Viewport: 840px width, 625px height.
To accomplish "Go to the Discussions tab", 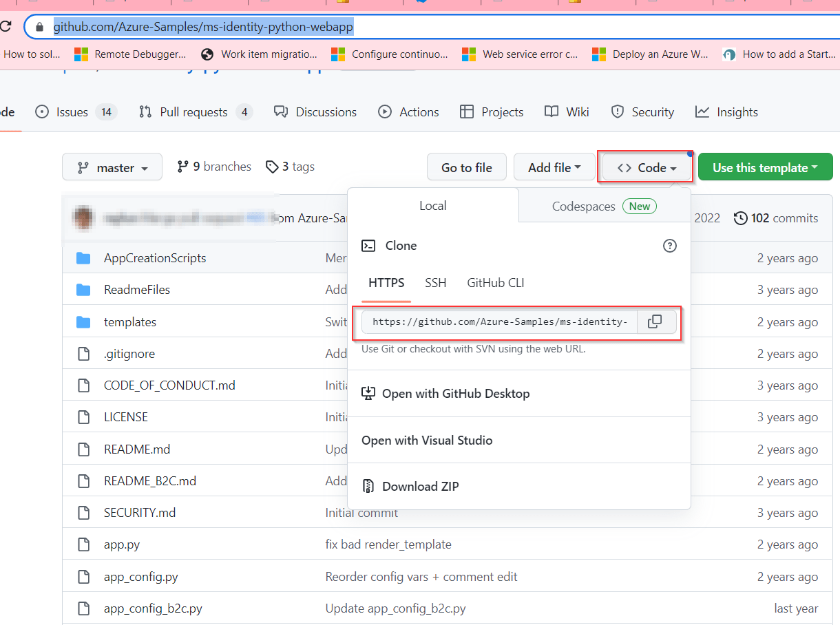I will click(x=315, y=112).
